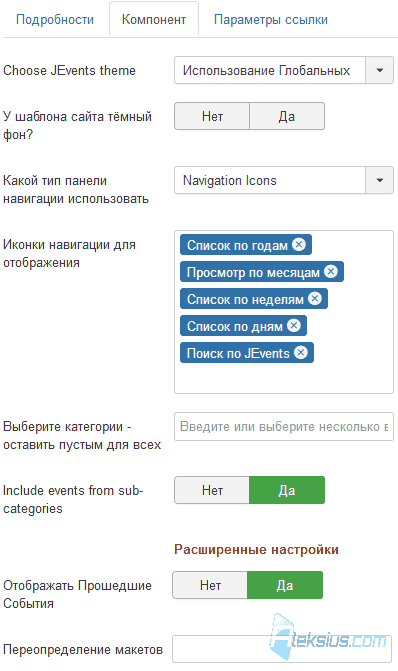Open the Параметры ссылки tab
Image resolution: width=398 pixels, height=671 pixels.
pyautogui.click(x=271, y=20)
